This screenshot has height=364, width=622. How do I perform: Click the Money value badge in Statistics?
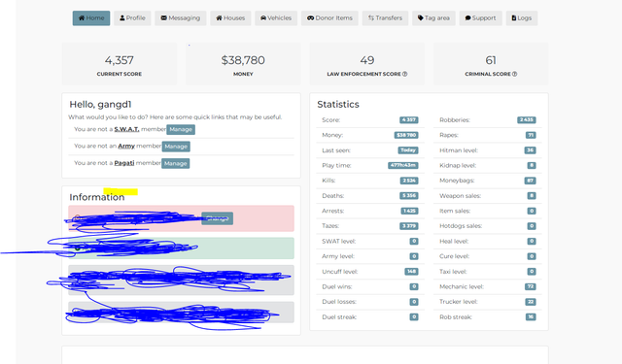coord(406,135)
